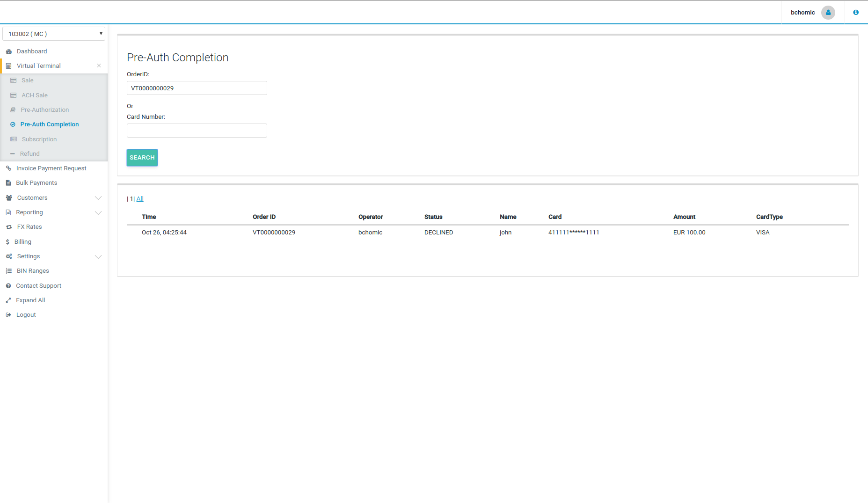Focus the Card Number input field
Viewport: 868px width, 503px height.
coord(197,131)
